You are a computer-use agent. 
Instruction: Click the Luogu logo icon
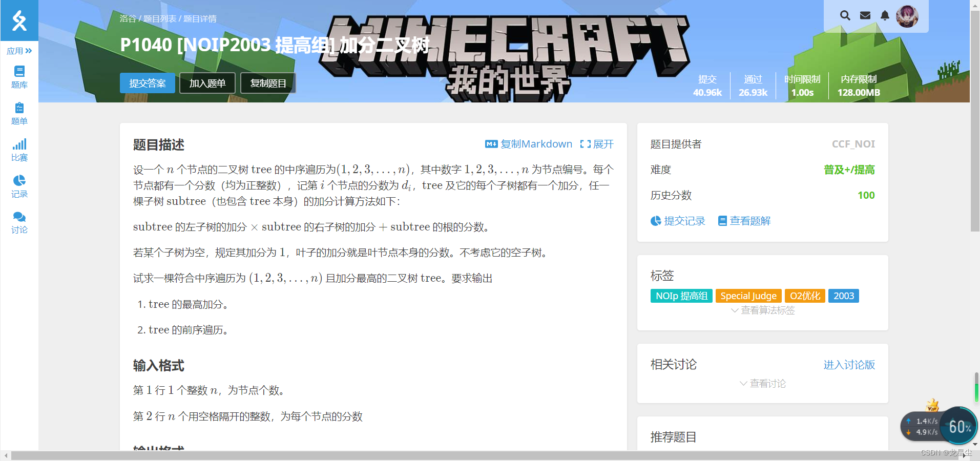point(19,20)
